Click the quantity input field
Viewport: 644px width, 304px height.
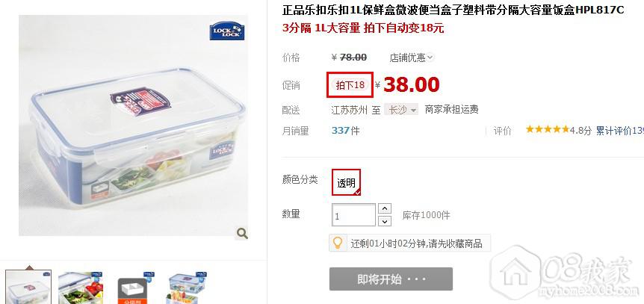[x=353, y=215]
